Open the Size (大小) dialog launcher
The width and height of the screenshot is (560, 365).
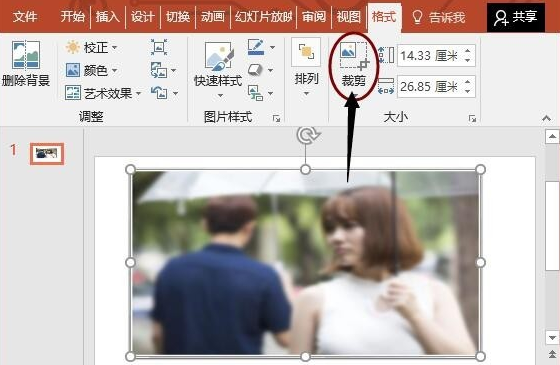472,119
